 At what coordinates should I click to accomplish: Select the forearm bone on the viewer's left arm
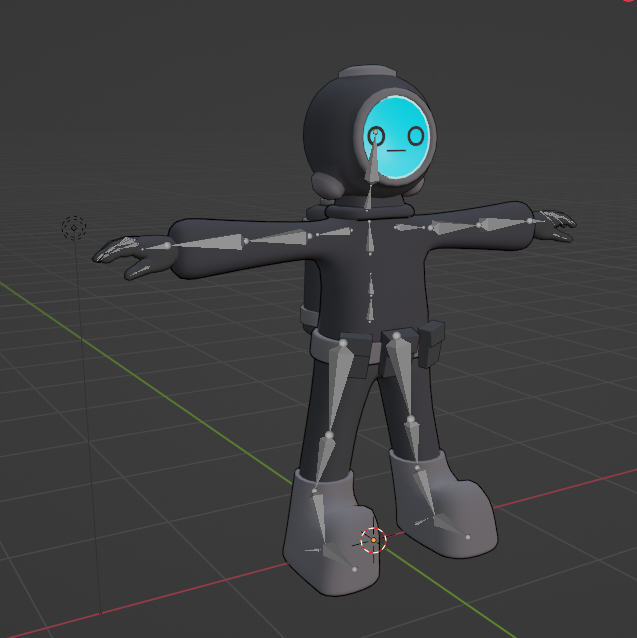pyautogui.click(x=207, y=243)
